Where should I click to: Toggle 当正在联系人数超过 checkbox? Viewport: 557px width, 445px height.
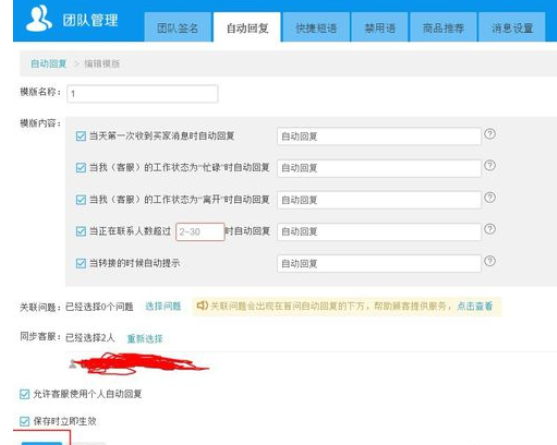[81, 232]
